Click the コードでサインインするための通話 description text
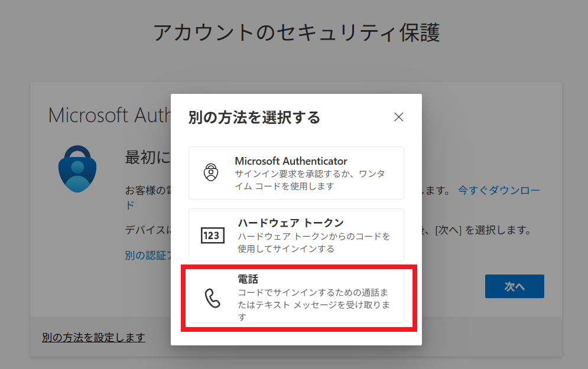 [314, 305]
